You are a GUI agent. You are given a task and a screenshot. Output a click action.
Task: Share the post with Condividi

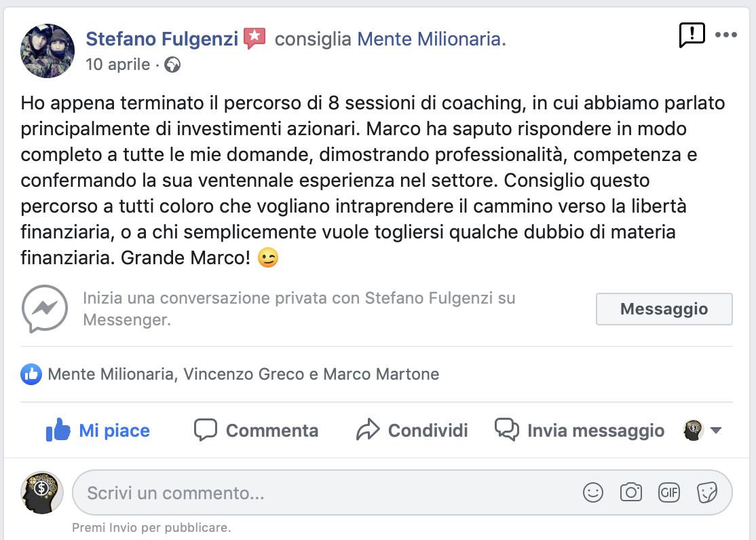(x=412, y=430)
